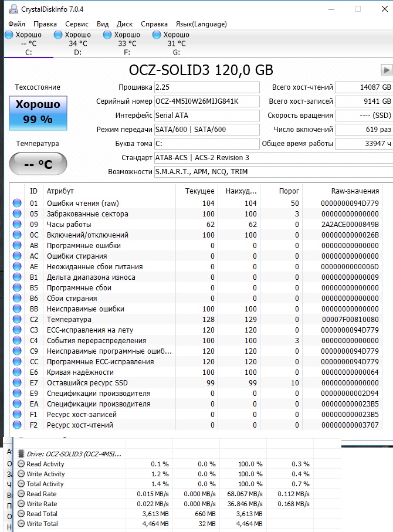
Task: Click the Raw-значения column header
Action: [342, 191]
